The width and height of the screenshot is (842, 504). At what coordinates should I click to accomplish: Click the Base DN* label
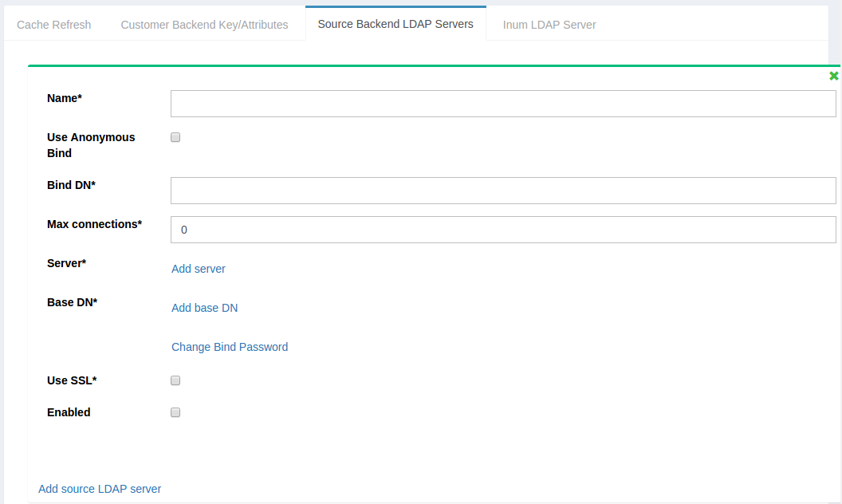click(x=71, y=302)
